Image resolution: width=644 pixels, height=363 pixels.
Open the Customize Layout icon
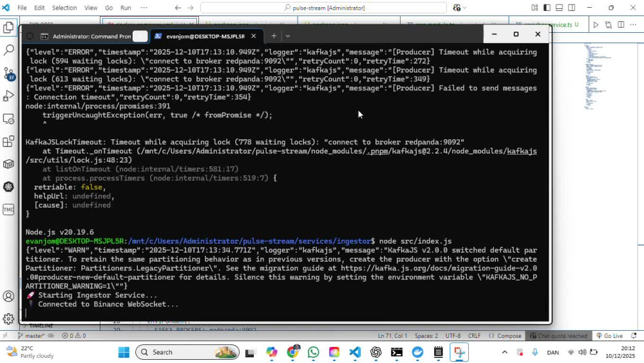point(535,8)
